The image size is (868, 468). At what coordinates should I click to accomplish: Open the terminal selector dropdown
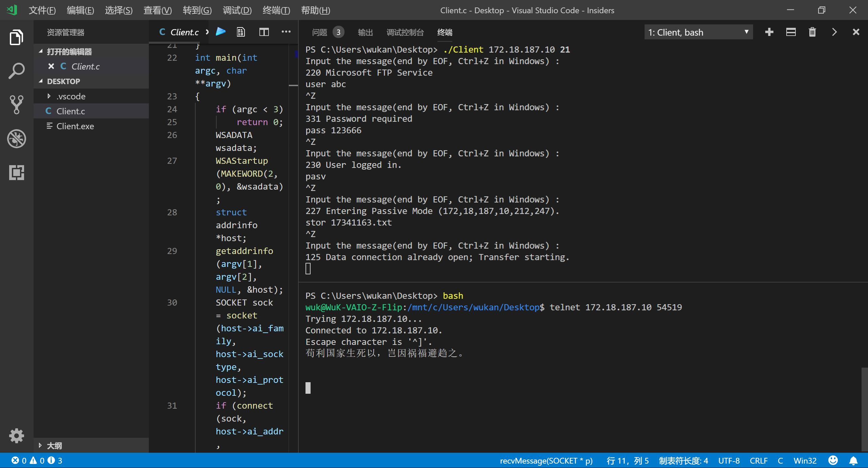698,32
